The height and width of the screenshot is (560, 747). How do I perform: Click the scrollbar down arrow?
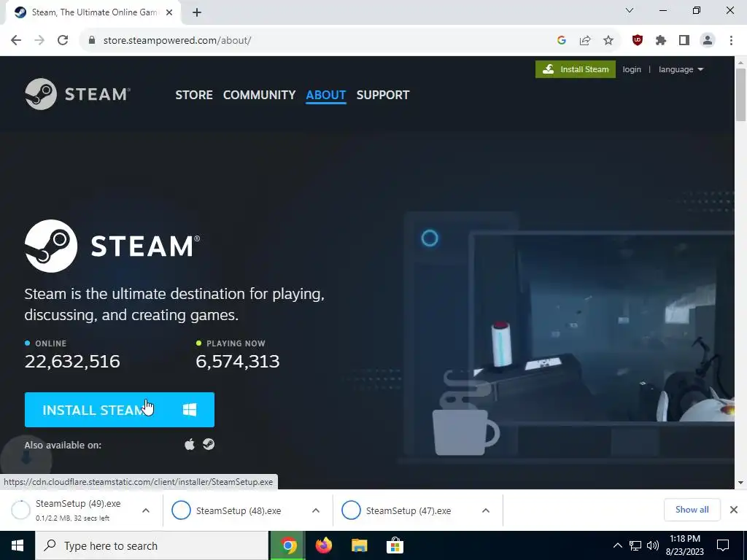click(740, 483)
